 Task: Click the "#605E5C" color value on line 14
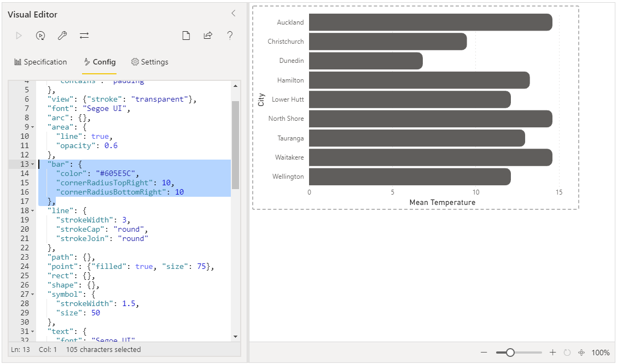click(x=117, y=173)
